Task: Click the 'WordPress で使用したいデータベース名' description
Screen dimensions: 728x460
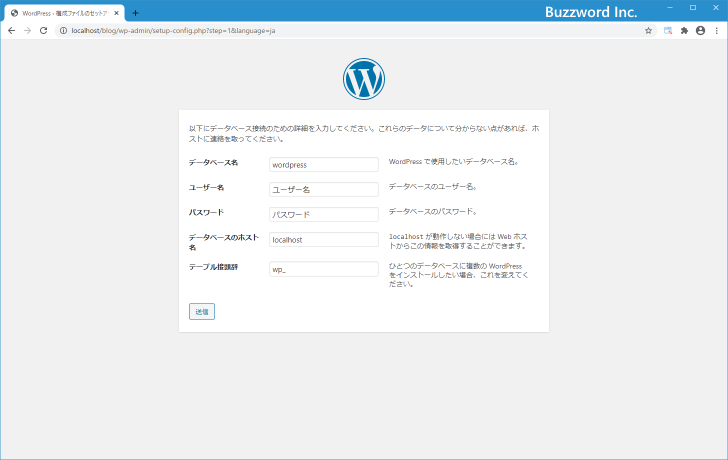Action: (x=454, y=162)
